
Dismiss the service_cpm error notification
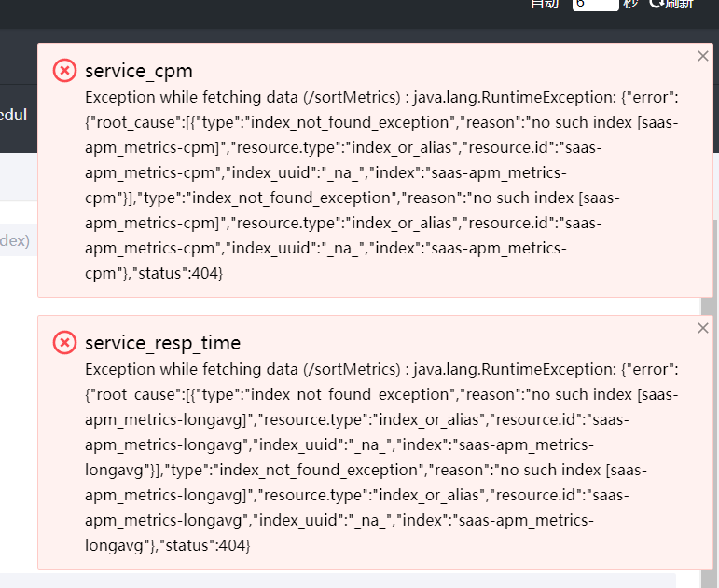[702, 56]
